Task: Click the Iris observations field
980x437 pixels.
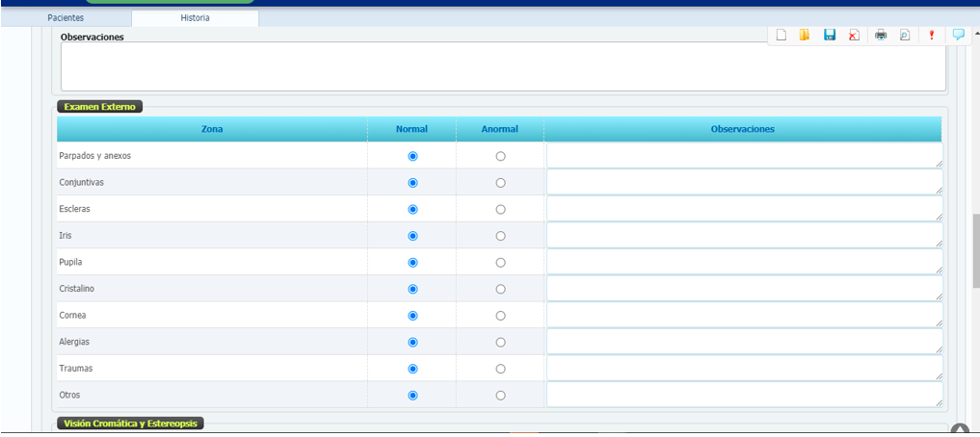Action: (743, 236)
